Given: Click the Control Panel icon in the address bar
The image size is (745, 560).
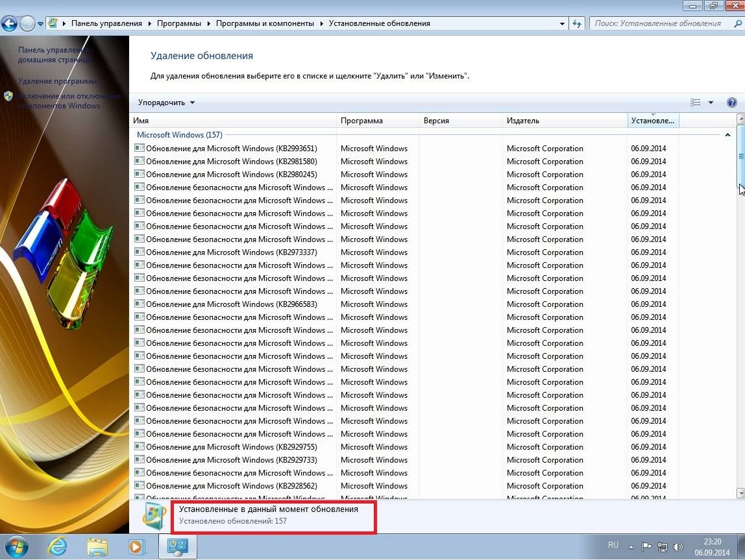Looking at the screenshot, I should click(53, 23).
